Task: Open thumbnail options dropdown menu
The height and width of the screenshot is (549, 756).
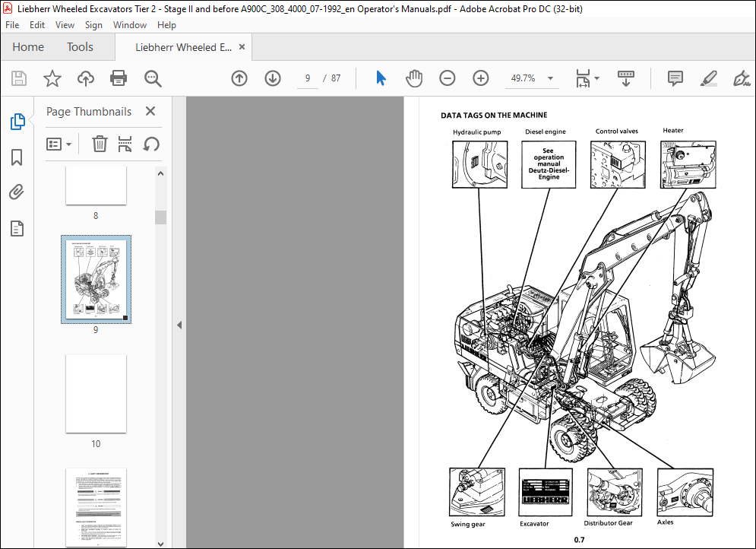Action: (x=59, y=144)
